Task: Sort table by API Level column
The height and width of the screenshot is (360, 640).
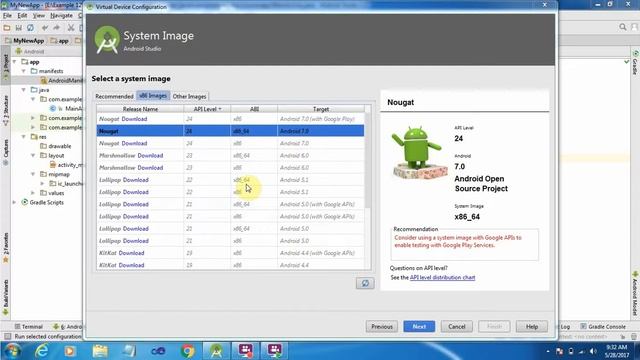Action: coord(207,109)
